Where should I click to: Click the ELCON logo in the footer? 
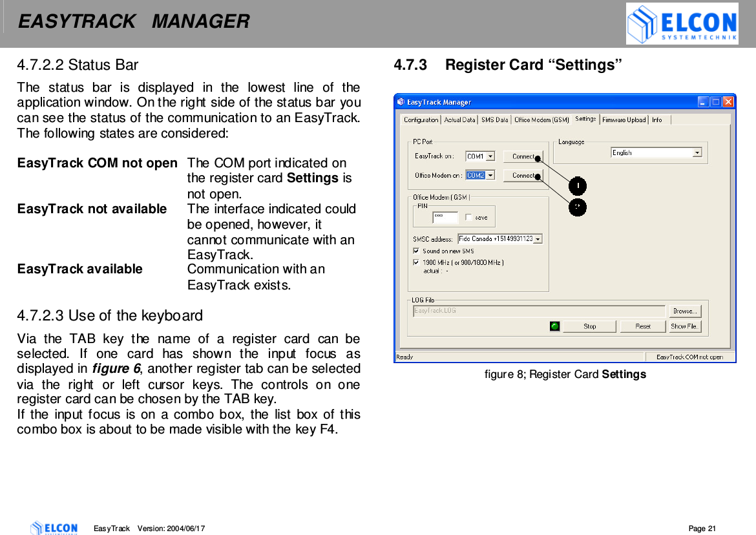click(x=54, y=528)
